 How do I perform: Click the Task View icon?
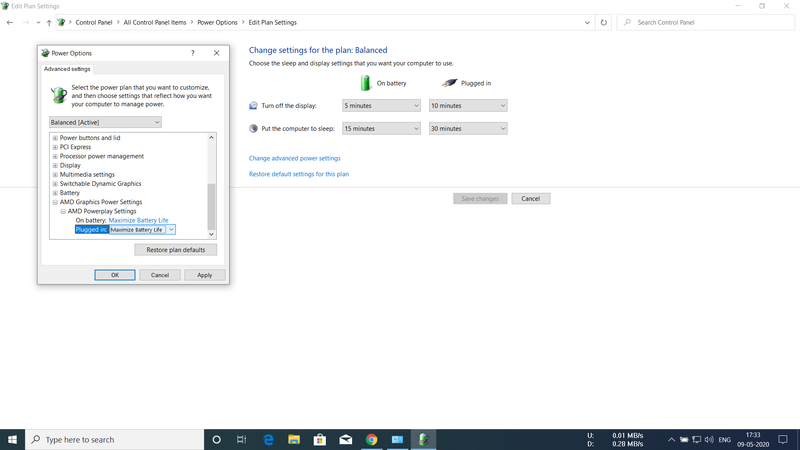242,440
